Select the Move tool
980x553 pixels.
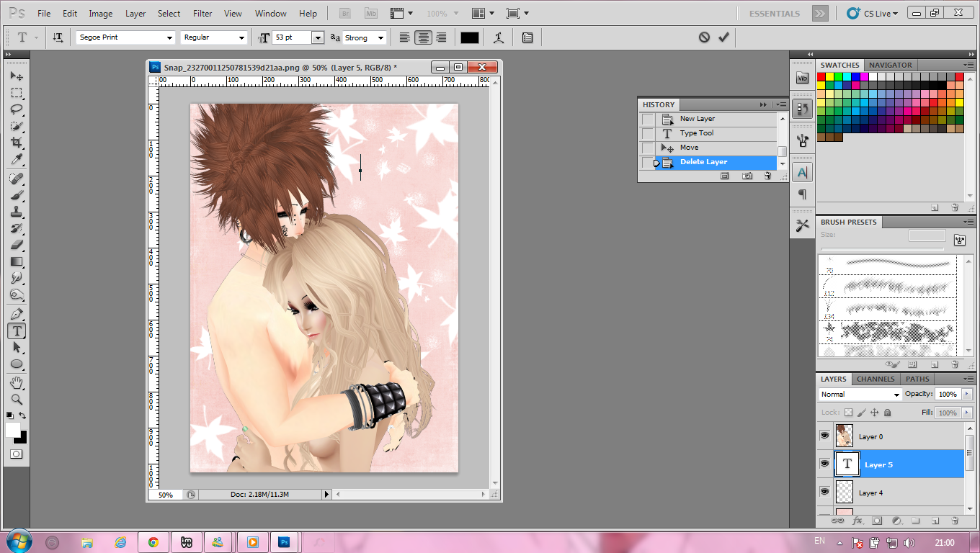(x=17, y=76)
